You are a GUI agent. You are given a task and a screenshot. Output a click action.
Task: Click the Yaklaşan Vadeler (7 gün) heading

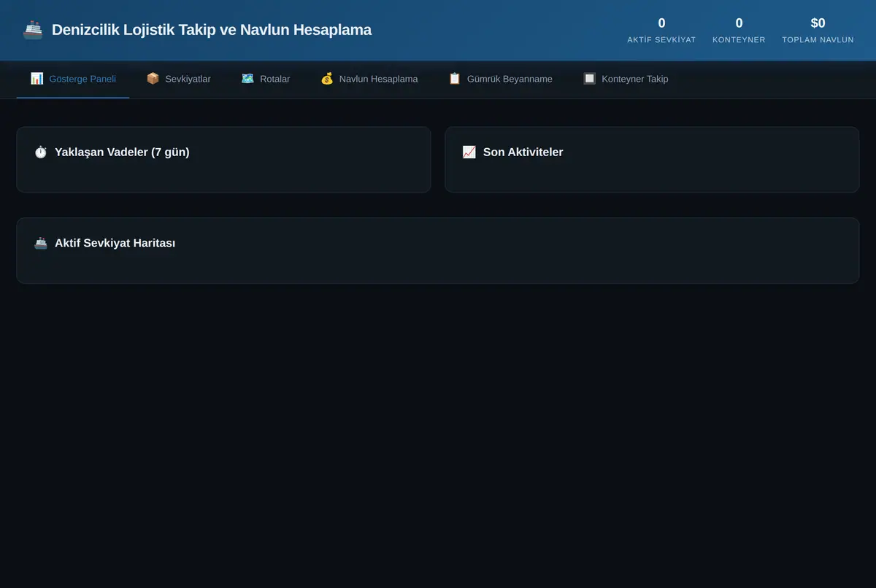(122, 152)
